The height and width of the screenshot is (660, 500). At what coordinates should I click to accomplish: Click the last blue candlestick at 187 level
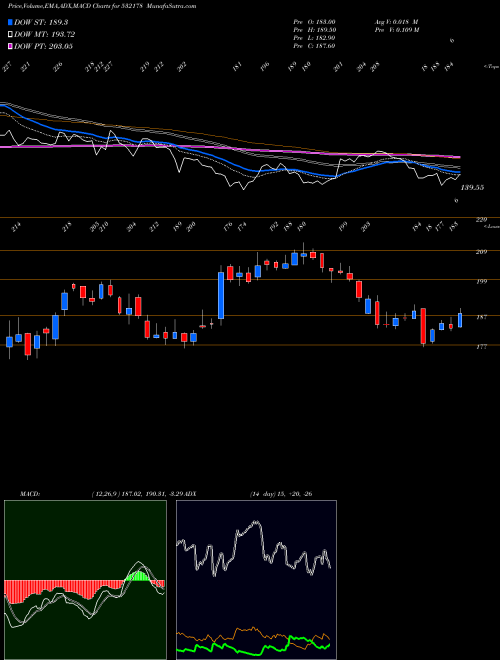click(460, 320)
